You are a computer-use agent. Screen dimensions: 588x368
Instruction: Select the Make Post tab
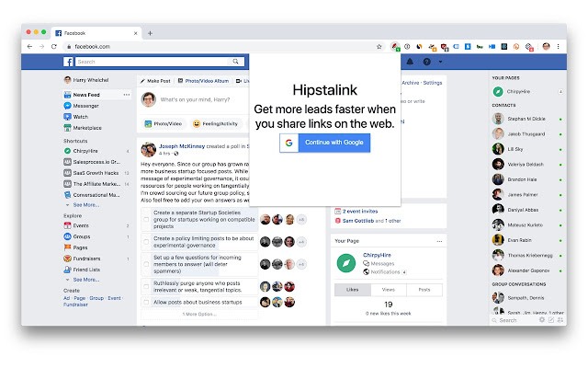(x=155, y=81)
